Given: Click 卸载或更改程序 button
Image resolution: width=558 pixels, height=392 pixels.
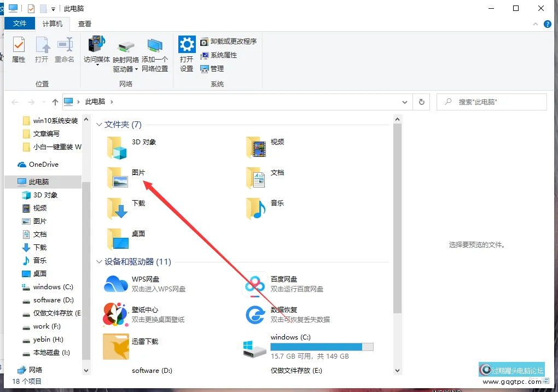Looking at the screenshot, I should coord(228,42).
